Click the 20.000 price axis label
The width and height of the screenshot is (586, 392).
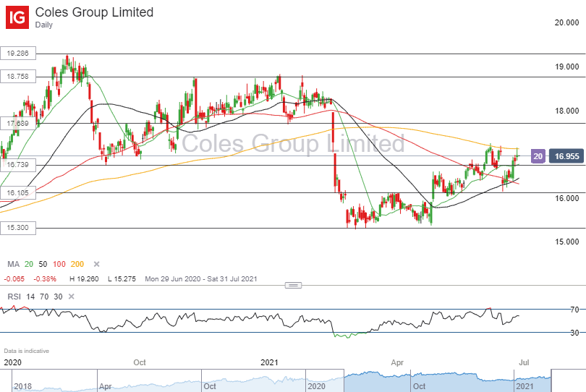(x=566, y=23)
